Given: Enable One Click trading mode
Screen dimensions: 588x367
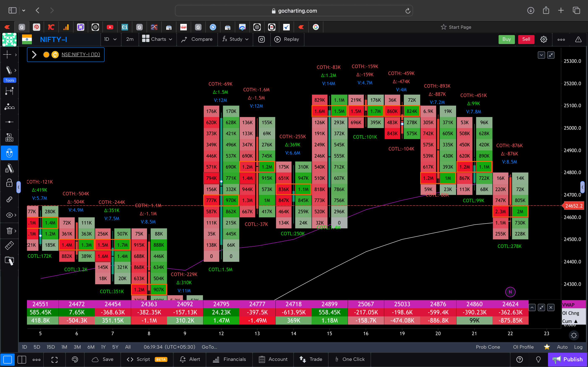Looking at the screenshot, I should (x=350, y=359).
